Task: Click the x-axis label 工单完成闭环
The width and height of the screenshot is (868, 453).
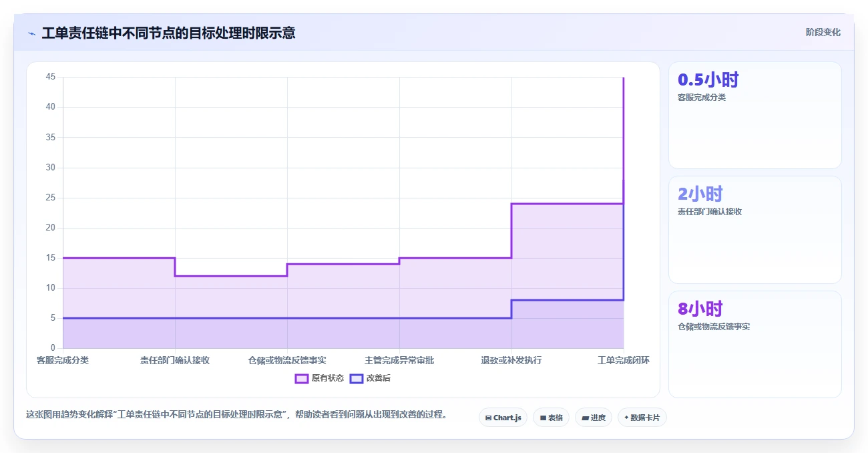Action: [x=624, y=360]
